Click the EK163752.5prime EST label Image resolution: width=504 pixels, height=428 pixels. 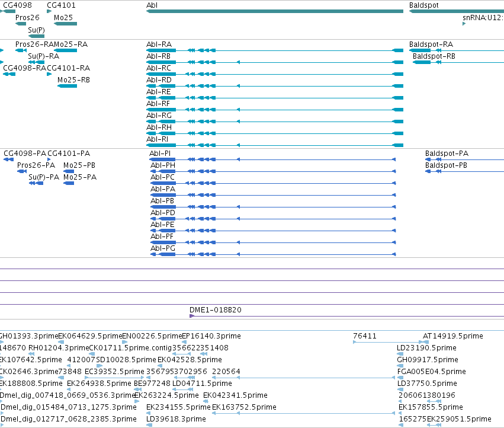[244, 407]
